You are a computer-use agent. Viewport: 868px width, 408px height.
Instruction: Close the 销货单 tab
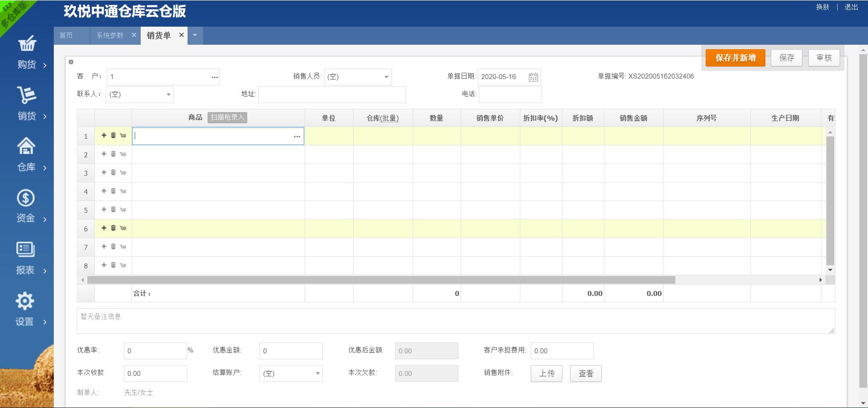coord(181,35)
